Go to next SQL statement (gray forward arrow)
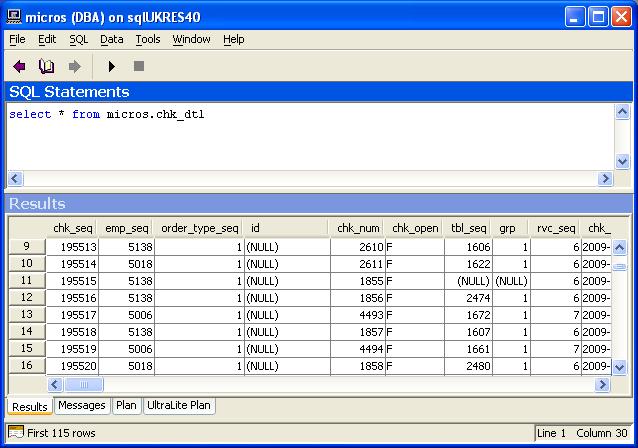Screen dimensions: 638x448 click(x=74, y=66)
